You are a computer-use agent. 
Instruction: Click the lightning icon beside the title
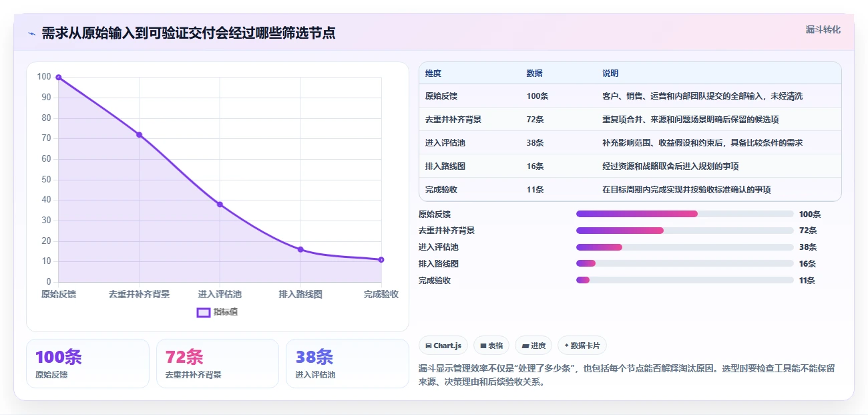(31, 33)
